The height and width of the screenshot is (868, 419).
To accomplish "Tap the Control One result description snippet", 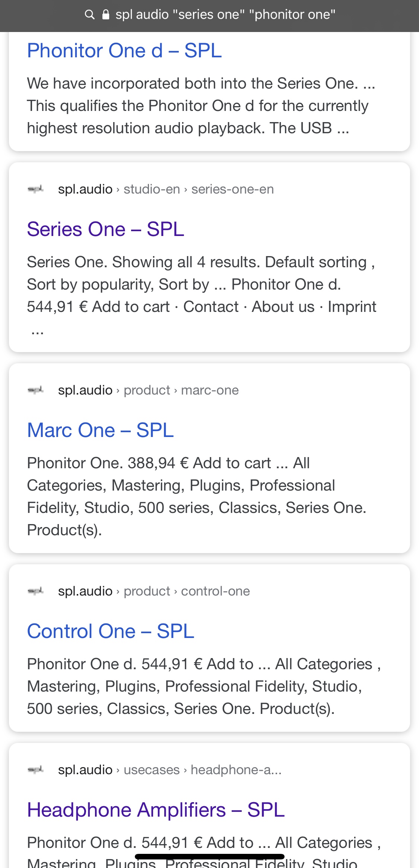I will pyautogui.click(x=203, y=686).
